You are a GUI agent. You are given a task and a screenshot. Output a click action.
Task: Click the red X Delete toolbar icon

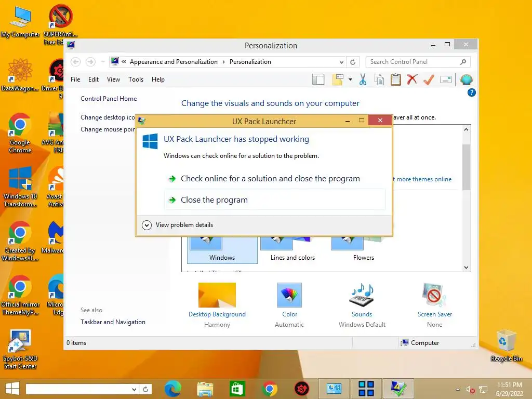pos(412,79)
